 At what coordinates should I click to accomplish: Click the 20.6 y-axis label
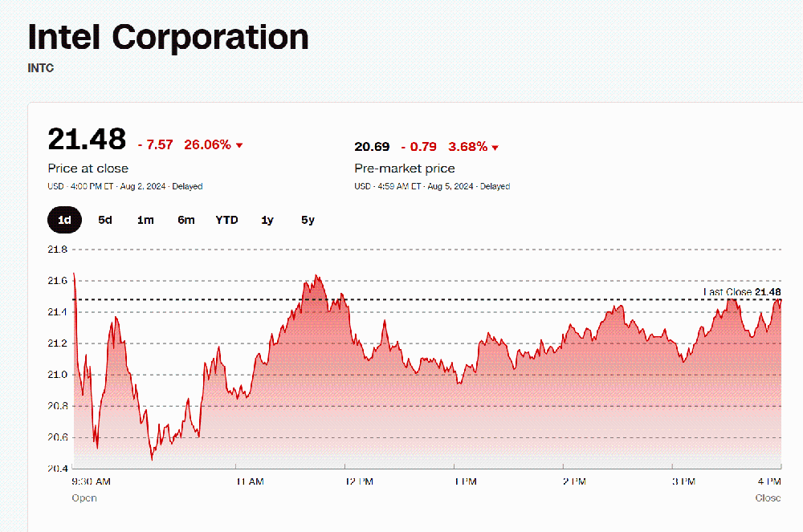coord(57,437)
